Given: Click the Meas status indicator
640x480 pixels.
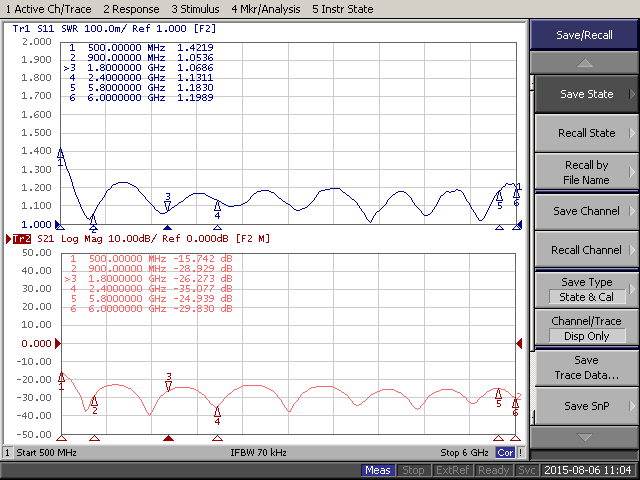Looking at the screenshot, I should click(x=378, y=470).
